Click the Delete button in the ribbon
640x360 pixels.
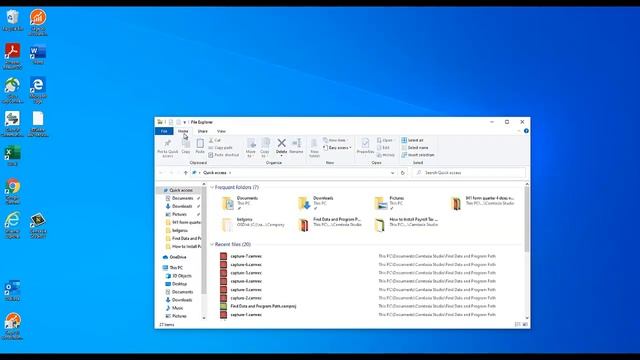[x=281, y=146]
